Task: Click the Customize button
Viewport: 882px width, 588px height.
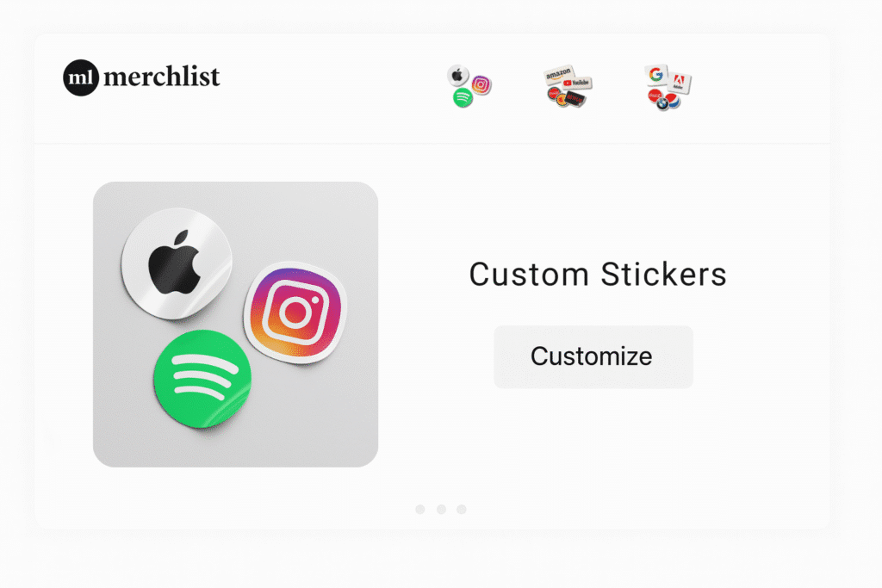Action: point(593,357)
